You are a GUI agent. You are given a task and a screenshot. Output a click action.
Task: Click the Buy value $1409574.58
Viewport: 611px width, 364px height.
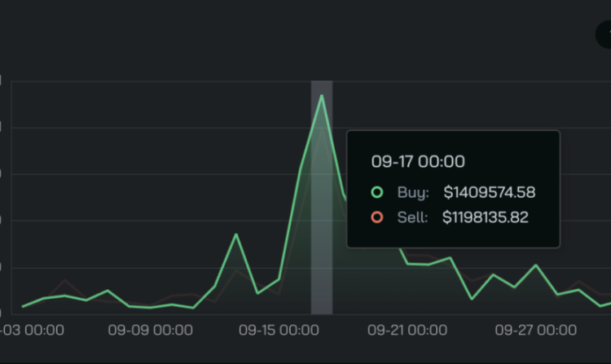(x=489, y=193)
